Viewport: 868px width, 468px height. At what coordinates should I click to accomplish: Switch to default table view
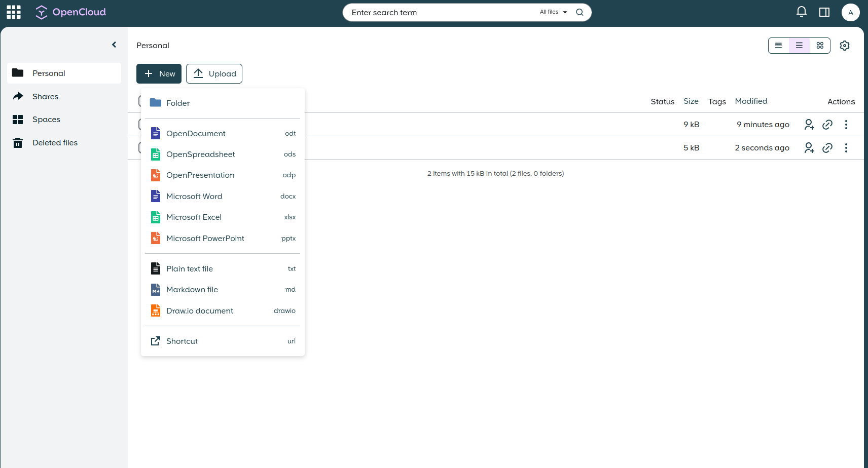point(799,46)
